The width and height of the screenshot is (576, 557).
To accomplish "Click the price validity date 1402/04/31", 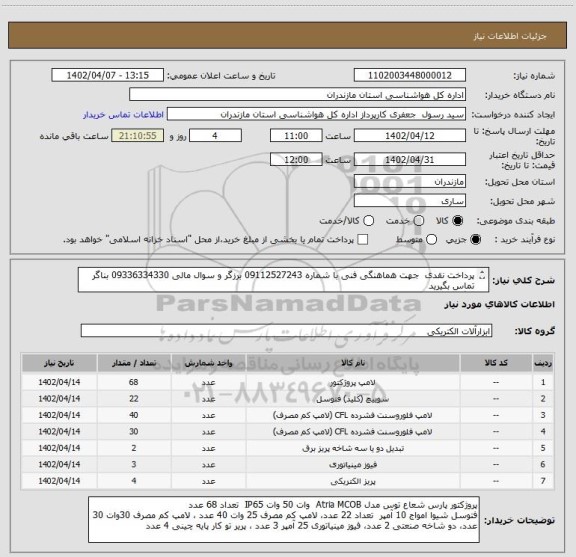I will pos(410,159).
